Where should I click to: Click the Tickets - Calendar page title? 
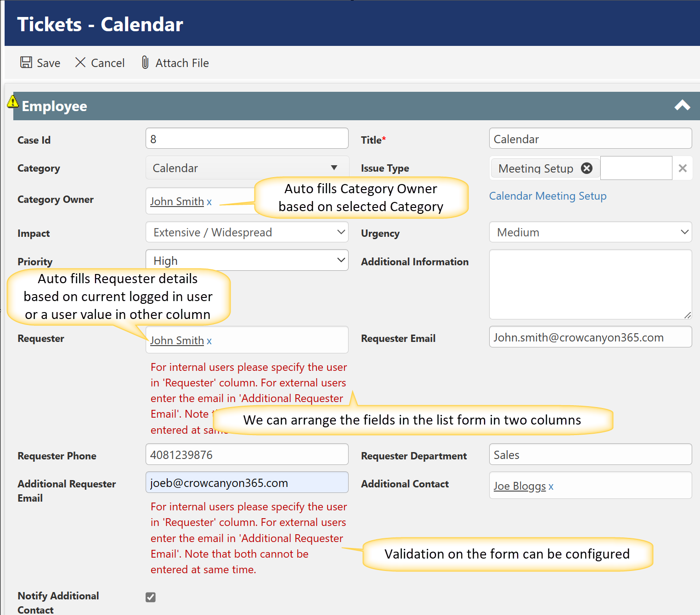pyautogui.click(x=100, y=24)
